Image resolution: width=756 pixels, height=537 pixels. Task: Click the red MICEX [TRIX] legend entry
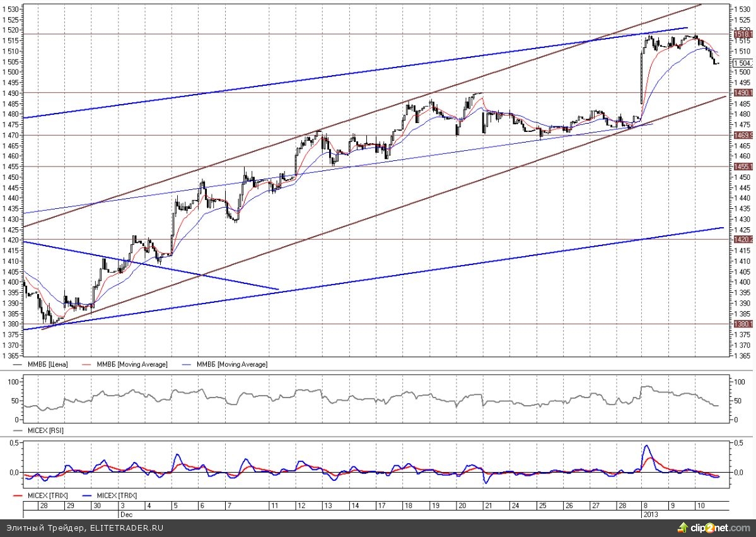[x=45, y=495]
